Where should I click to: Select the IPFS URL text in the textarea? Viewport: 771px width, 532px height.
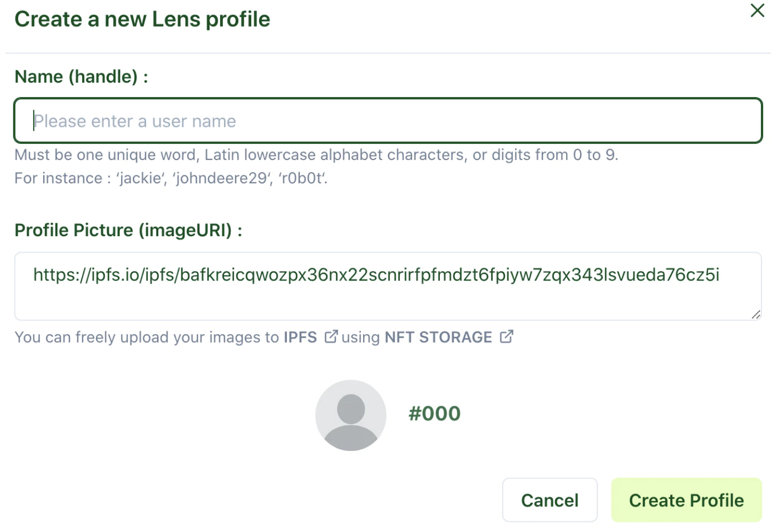point(376,275)
